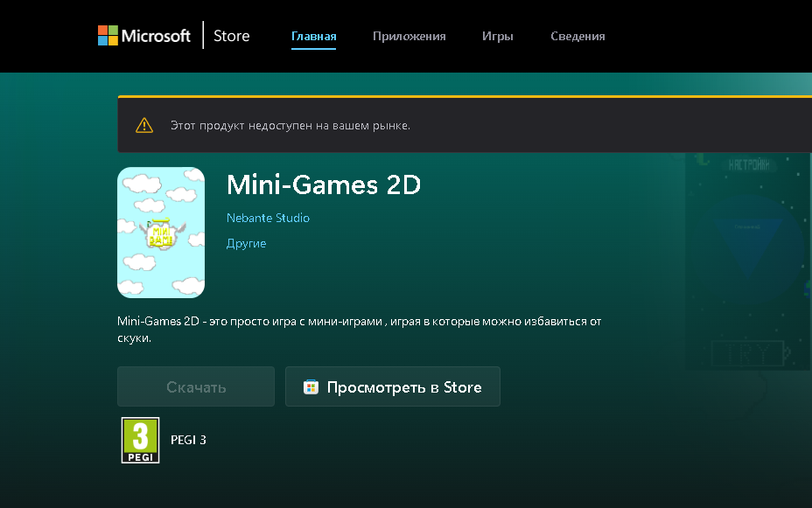Click the product unavailable notification text

pos(290,125)
